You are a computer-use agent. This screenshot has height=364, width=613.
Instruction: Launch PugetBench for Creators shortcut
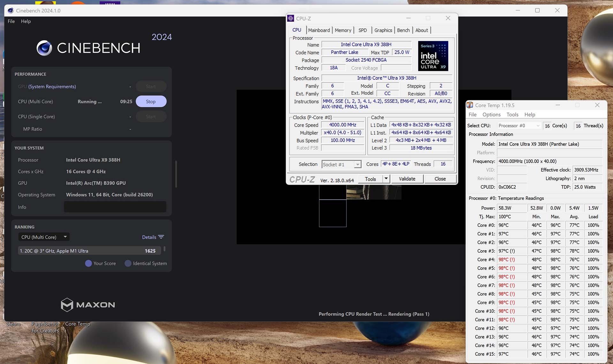tap(45, 327)
